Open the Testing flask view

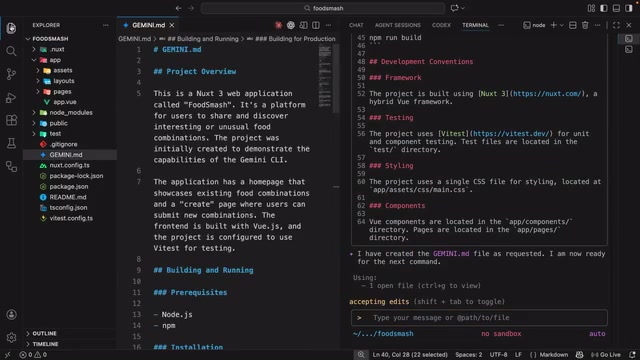(x=11, y=143)
